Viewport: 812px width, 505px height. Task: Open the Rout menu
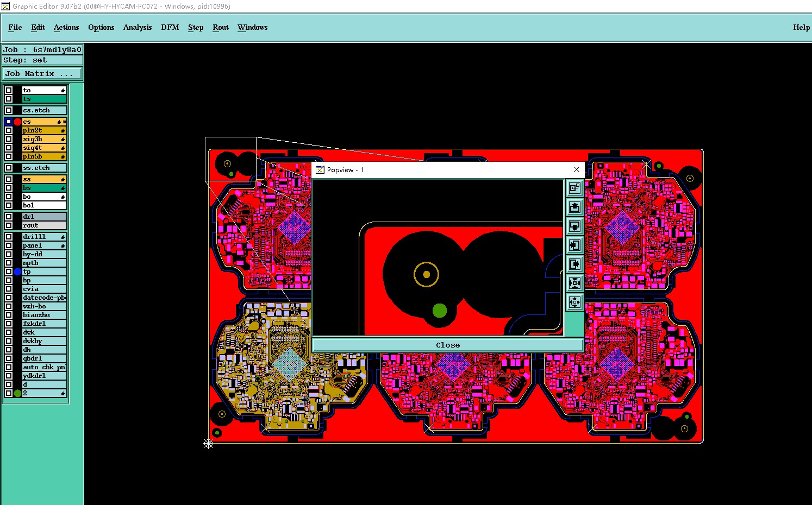(x=221, y=27)
